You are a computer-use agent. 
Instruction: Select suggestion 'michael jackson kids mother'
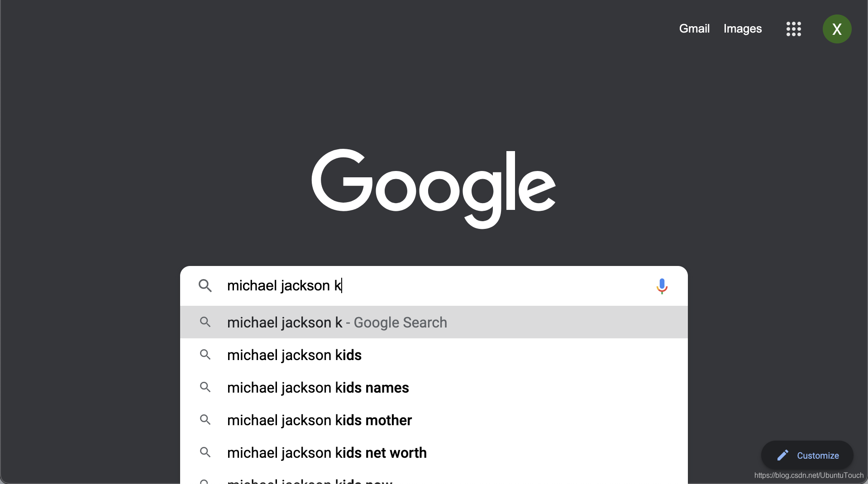coord(319,421)
